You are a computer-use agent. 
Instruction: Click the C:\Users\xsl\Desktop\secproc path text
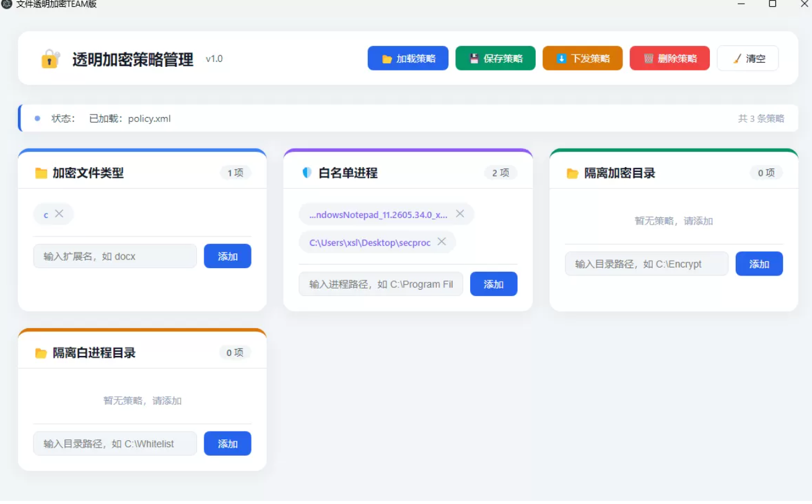(370, 242)
